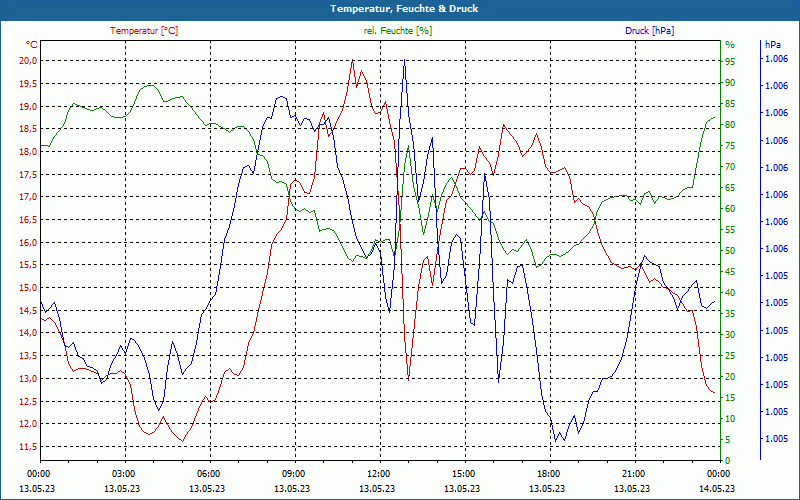800x500 pixels.
Task: Select the green 'rel. Feuchte [%]' legend label
Action: (x=397, y=31)
